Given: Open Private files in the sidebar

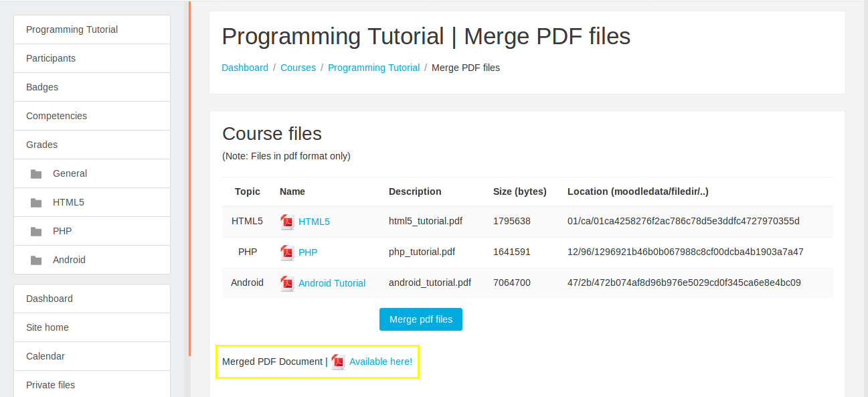Looking at the screenshot, I should pos(92,385).
